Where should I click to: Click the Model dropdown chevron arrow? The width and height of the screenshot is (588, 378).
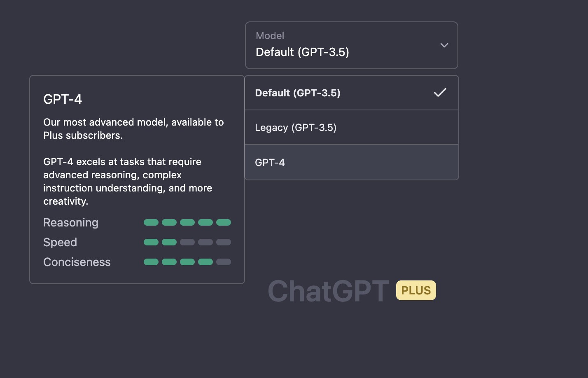pos(444,45)
